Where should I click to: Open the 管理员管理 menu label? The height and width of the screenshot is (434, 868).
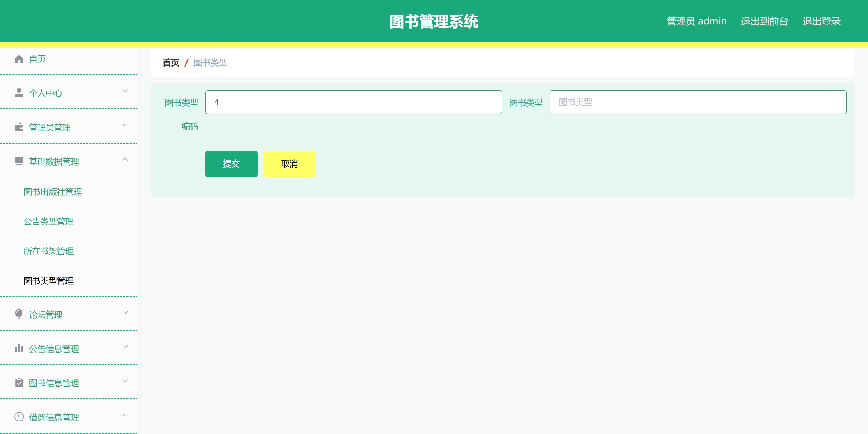50,128
